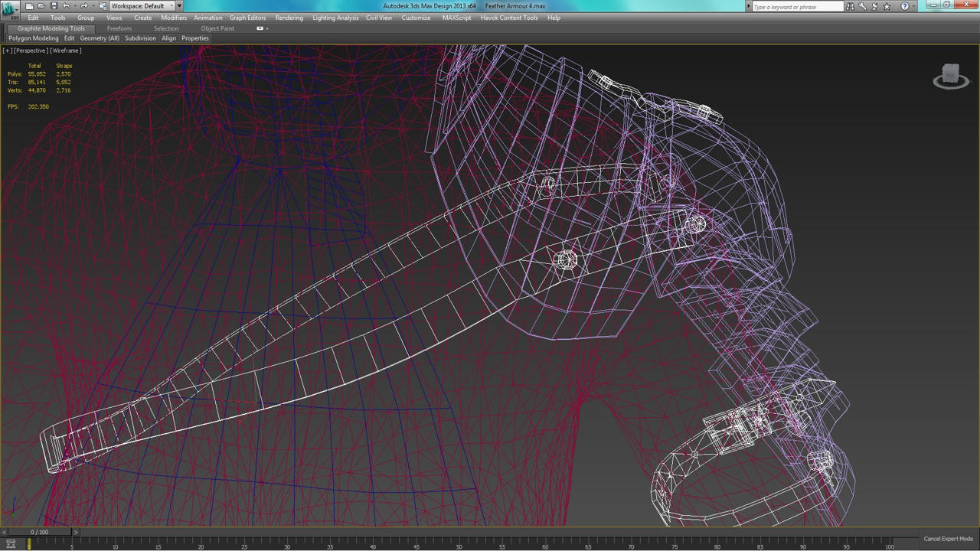Open the Animation menu
This screenshot has height=551, width=980.
coord(208,18)
